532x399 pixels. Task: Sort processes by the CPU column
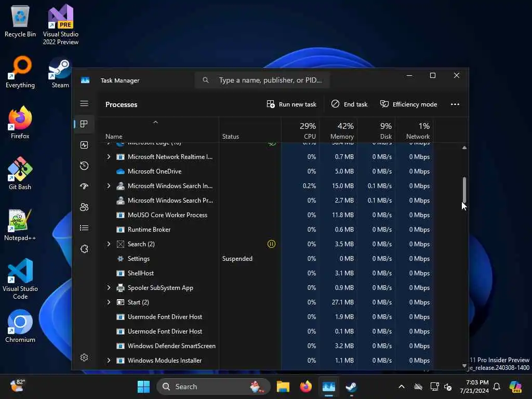301,130
